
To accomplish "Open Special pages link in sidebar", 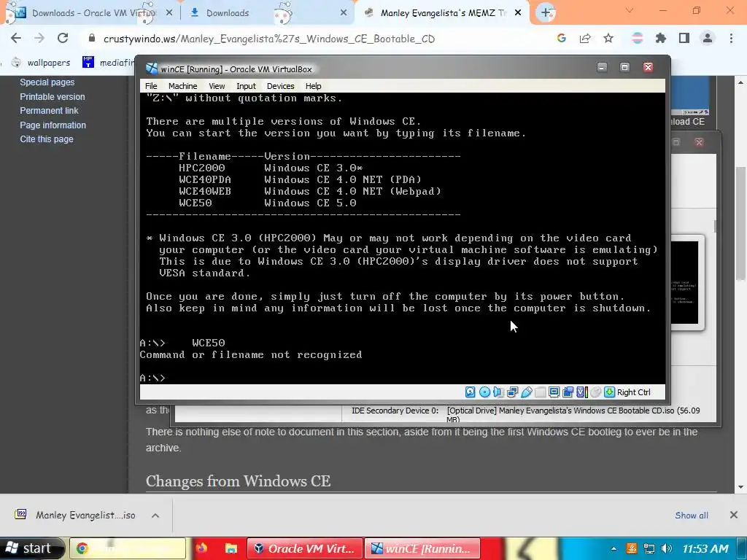I will (x=47, y=82).
